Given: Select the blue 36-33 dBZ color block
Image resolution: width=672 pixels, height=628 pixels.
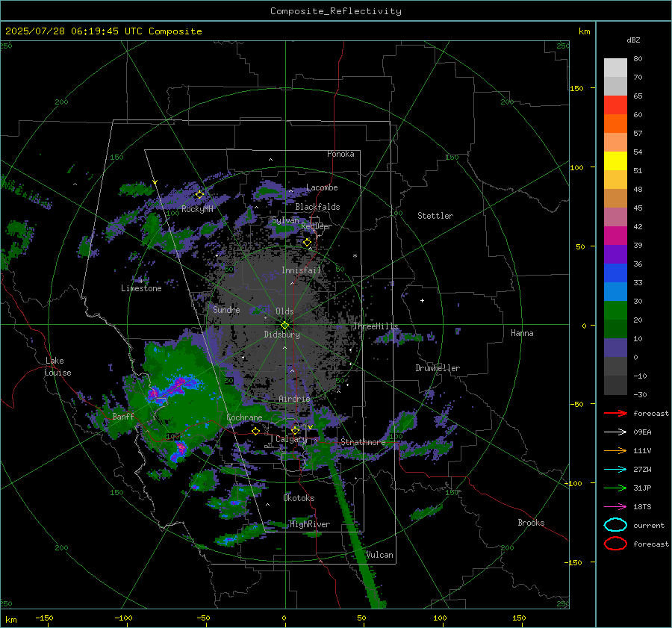Looking at the screenshot, I should [x=615, y=273].
